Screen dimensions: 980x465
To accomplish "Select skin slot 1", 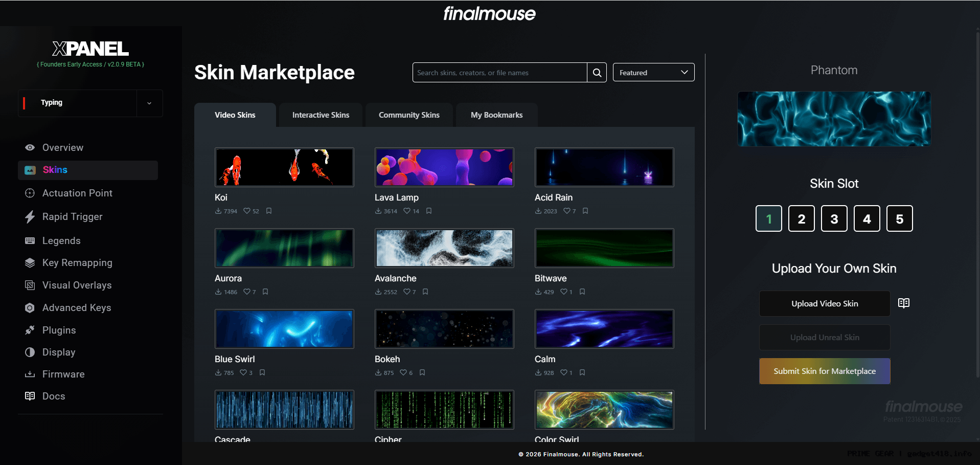I will (x=769, y=219).
